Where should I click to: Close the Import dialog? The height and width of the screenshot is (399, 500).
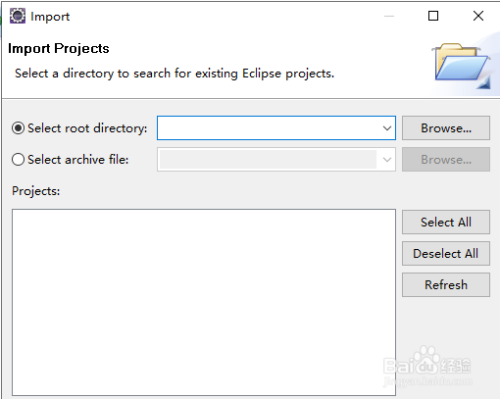[x=478, y=16]
